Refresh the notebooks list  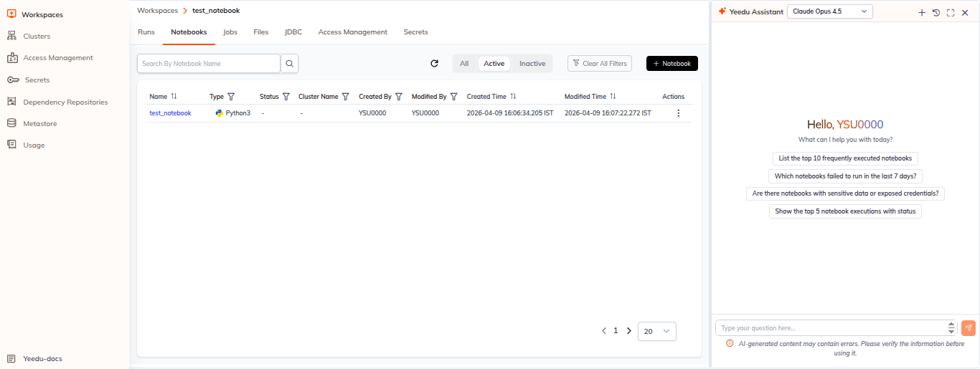434,64
